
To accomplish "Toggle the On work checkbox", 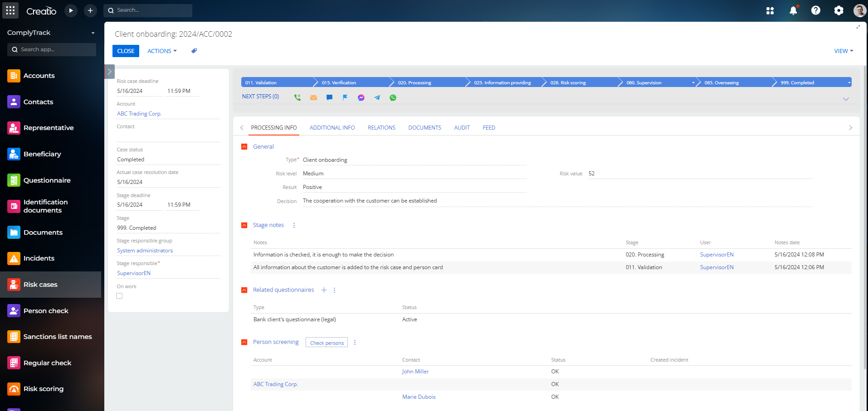I will click(119, 296).
